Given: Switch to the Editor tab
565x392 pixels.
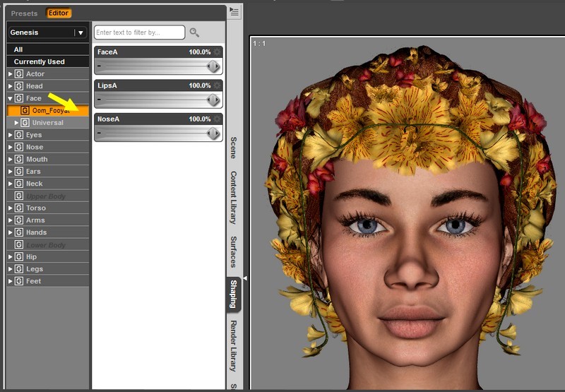Looking at the screenshot, I should click(59, 13).
